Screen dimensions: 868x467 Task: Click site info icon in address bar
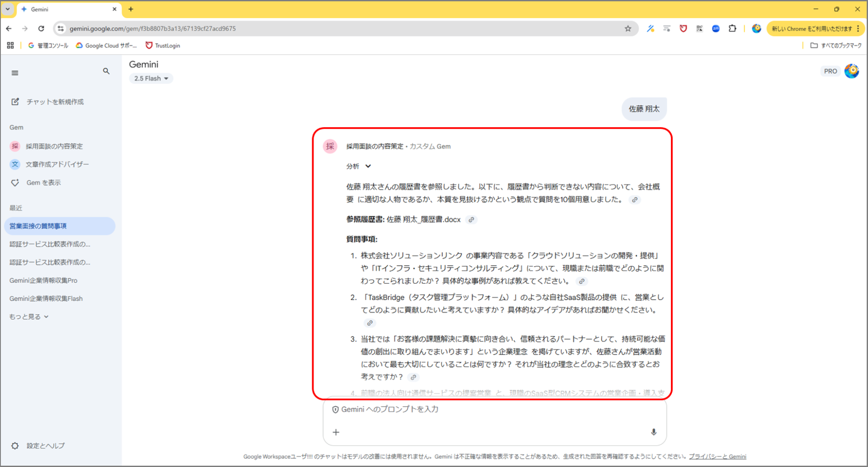tap(61, 29)
